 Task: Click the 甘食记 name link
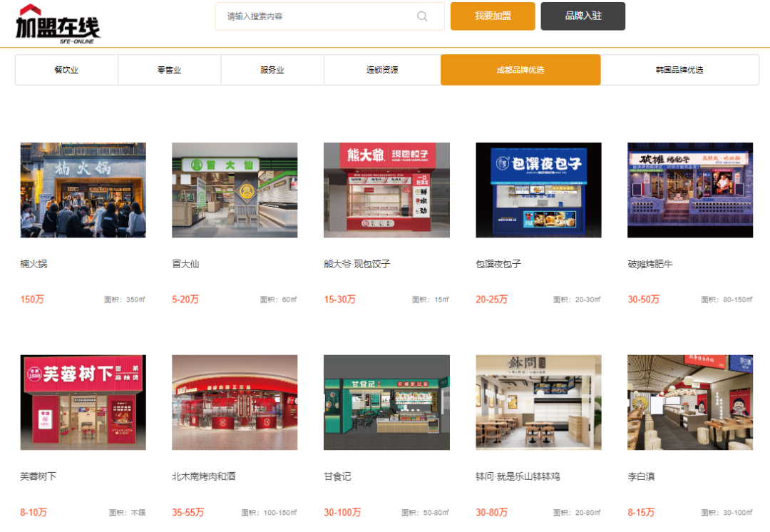337,476
